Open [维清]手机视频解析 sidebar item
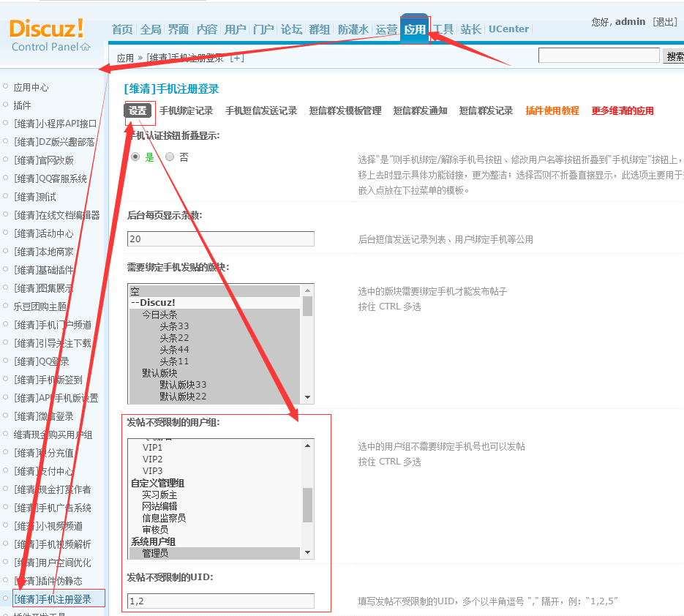 click(x=53, y=544)
